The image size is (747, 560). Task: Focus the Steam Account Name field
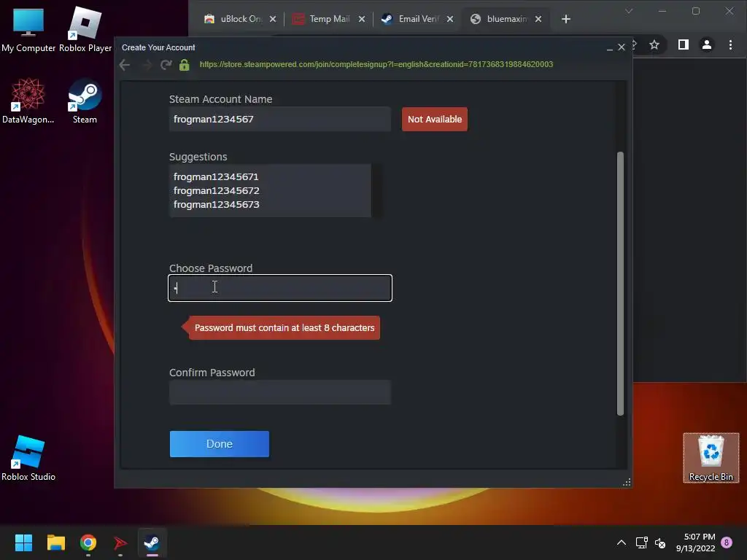[x=280, y=119]
